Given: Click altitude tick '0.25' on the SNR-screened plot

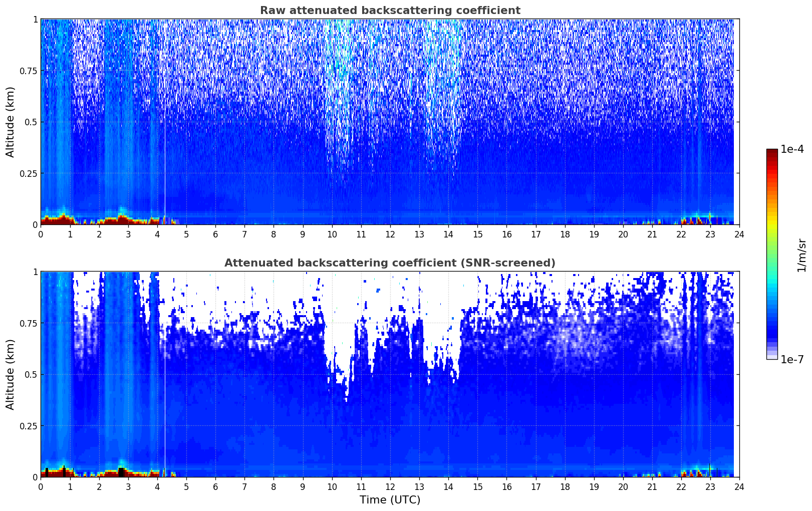Looking at the screenshot, I should point(28,426).
